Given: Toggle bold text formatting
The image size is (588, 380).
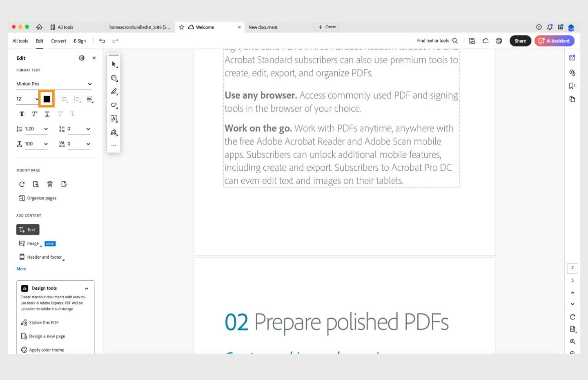Looking at the screenshot, I should pos(22,114).
